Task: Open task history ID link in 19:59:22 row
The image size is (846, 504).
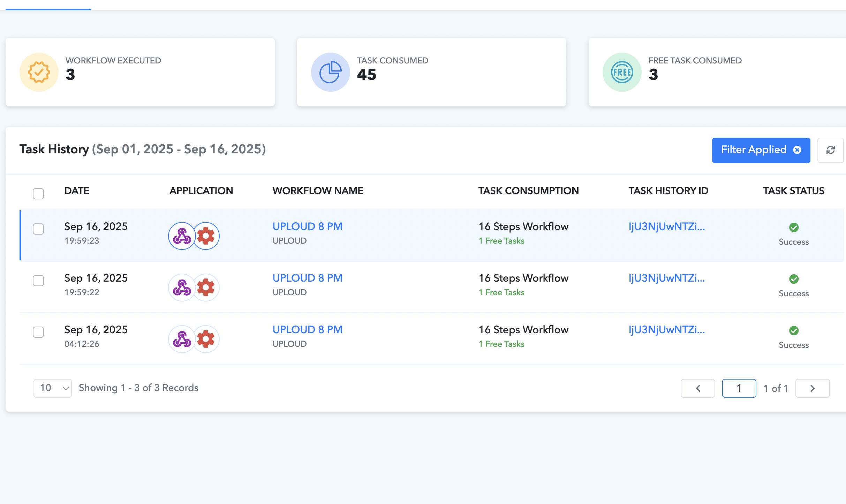Action: click(667, 278)
